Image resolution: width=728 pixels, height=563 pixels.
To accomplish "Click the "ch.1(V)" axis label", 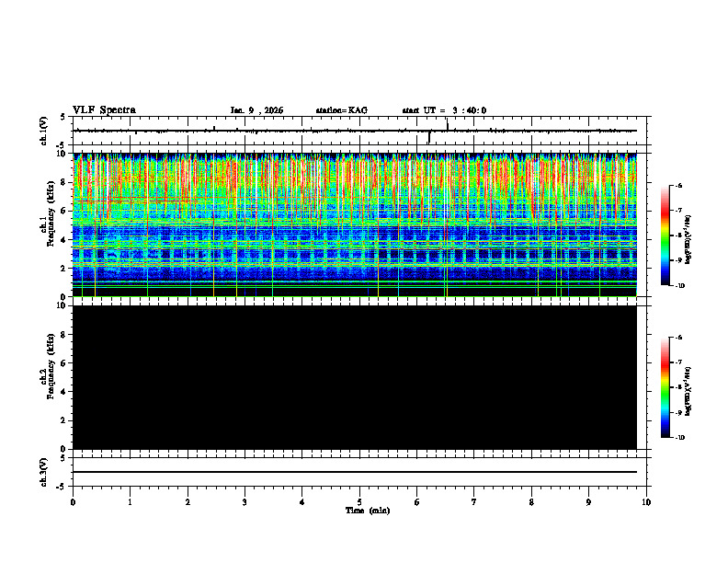I will [x=43, y=131].
